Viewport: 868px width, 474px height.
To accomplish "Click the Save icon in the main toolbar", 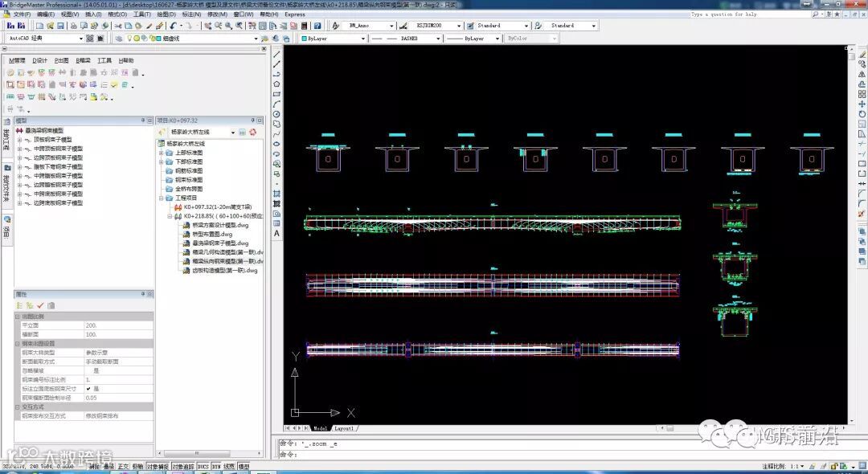I will click(x=60, y=26).
